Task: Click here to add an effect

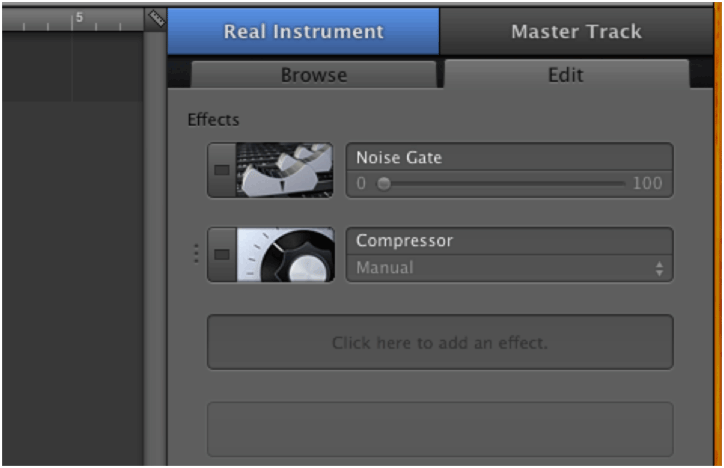Action: pos(440,342)
